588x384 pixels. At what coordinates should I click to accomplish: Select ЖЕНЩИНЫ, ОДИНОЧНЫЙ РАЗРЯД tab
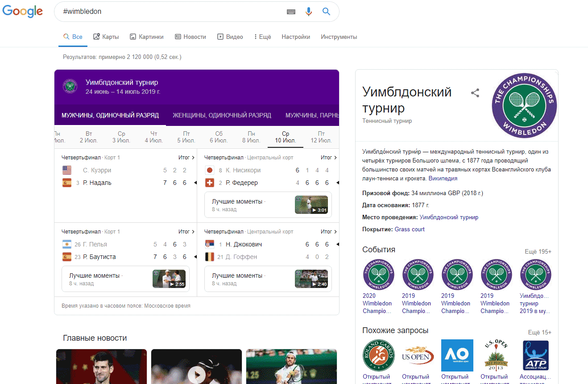point(222,115)
